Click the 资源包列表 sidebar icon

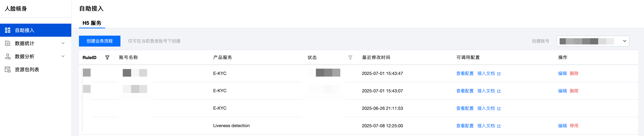click(8, 69)
